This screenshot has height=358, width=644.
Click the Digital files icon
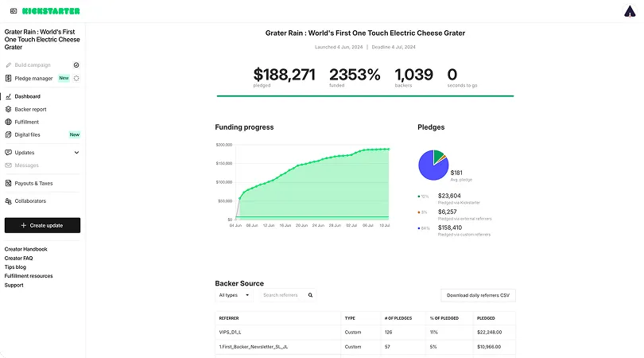[x=8, y=134]
